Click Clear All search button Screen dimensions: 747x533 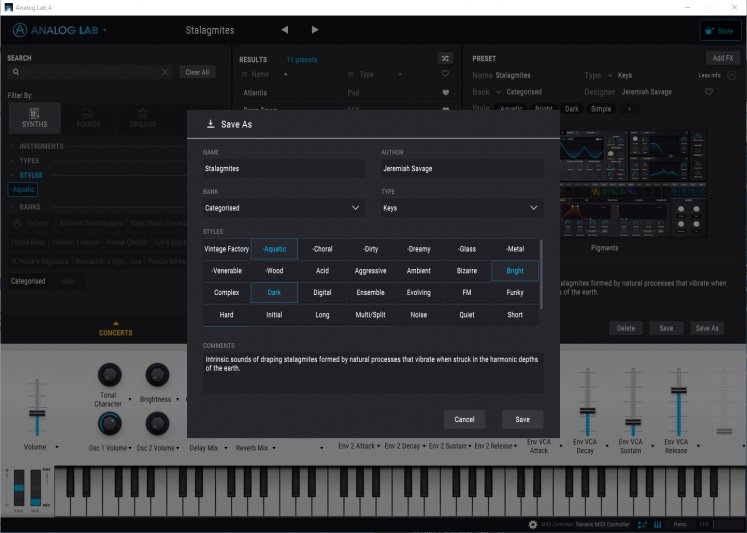point(197,72)
